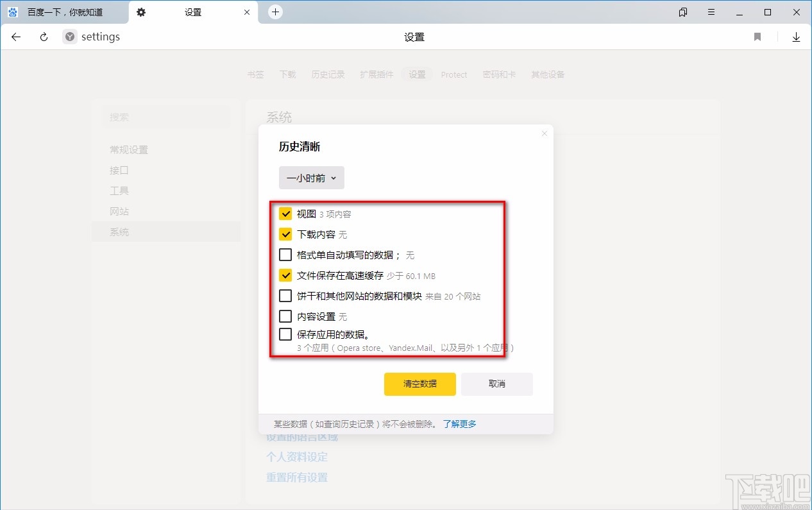This screenshot has height=510, width=812.
Task: Click the back navigation arrow
Action: (15, 37)
